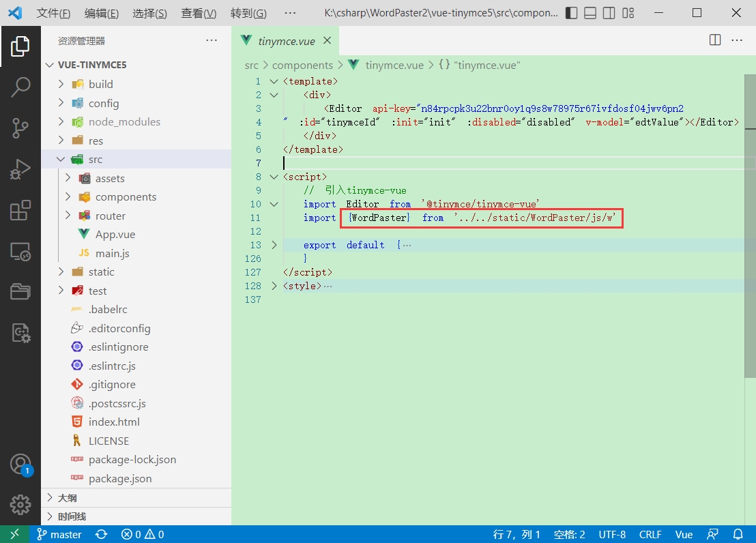Viewport: 756px width, 543px height.
Task: Toggle the bottom panel layout button
Action: [x=591, y=13]
